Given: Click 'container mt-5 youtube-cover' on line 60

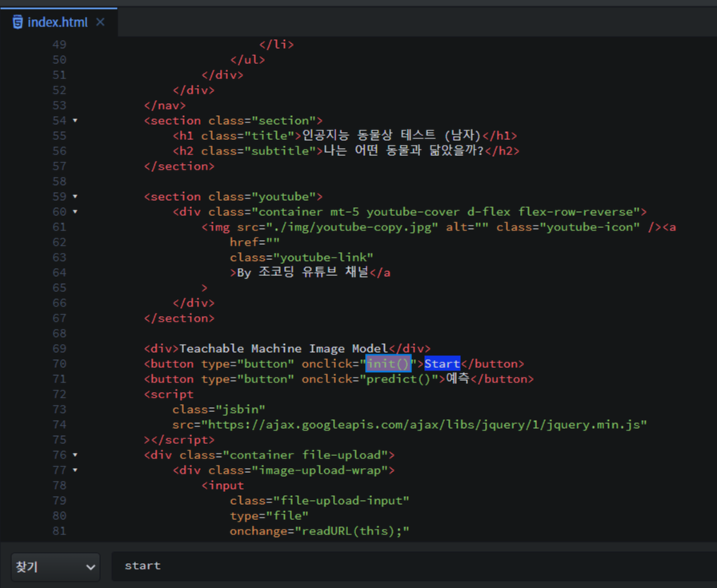Looking at the screenshot, I should pos(359,212).
